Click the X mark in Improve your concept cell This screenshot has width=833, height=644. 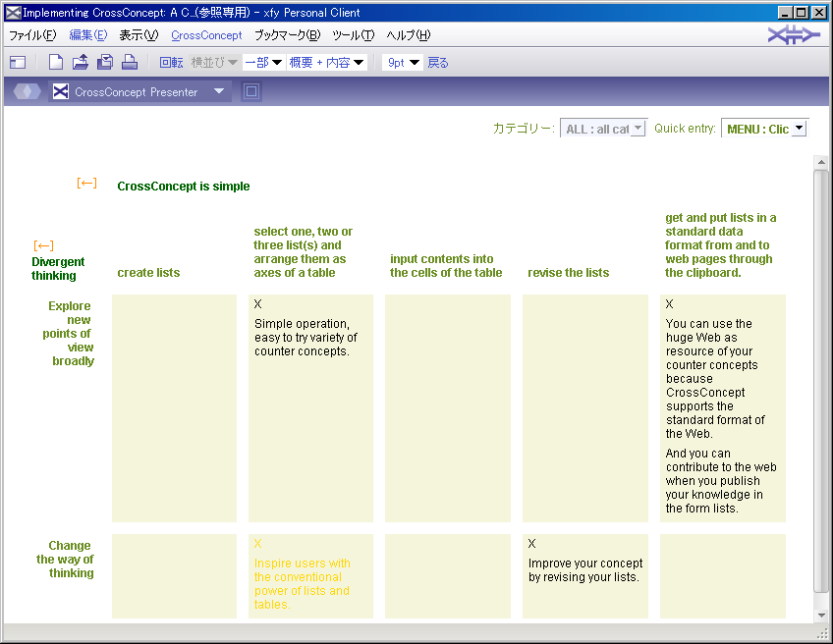531,544
